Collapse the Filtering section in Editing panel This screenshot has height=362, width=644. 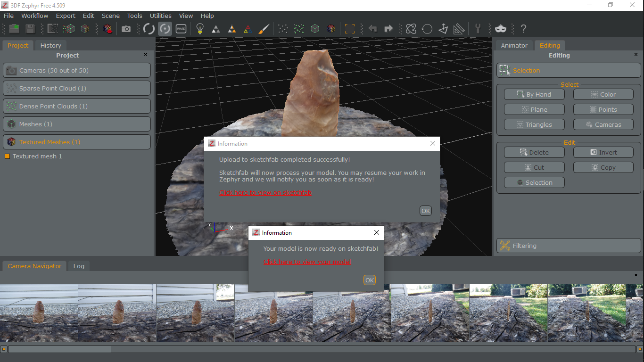568,245
